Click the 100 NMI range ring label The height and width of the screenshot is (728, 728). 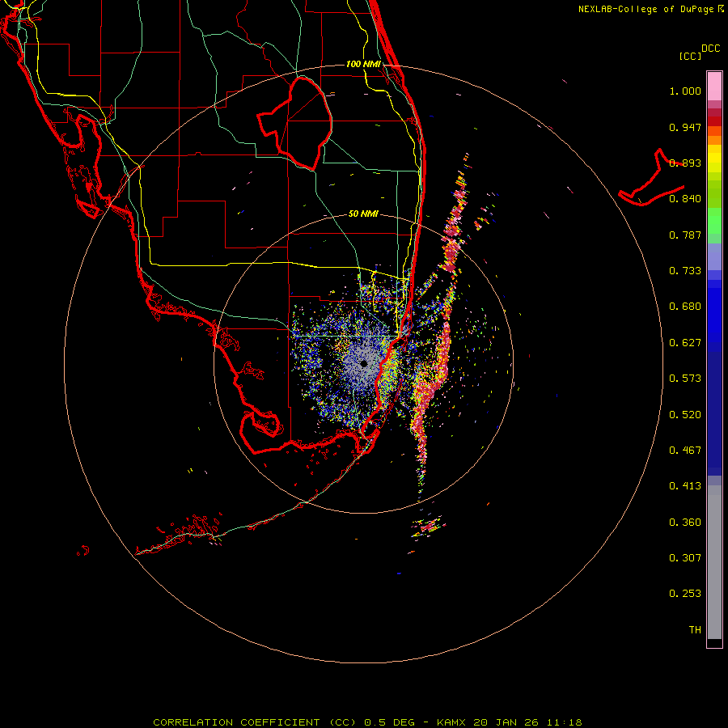[x=363, y=64]
